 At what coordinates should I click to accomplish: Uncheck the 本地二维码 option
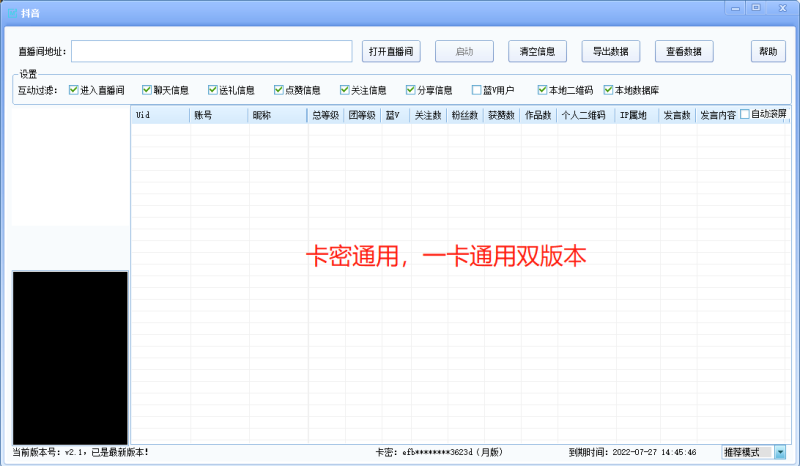543,90
